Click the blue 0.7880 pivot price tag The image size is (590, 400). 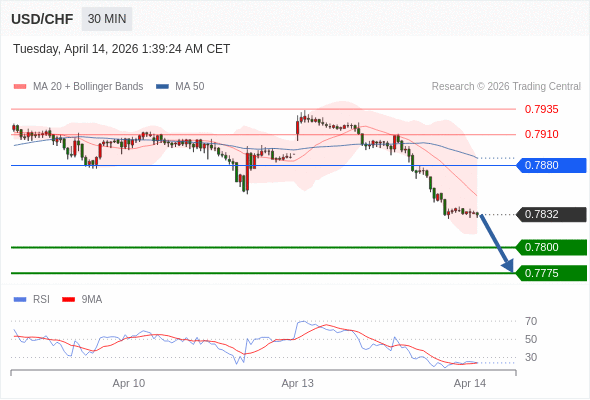[551, 165]
